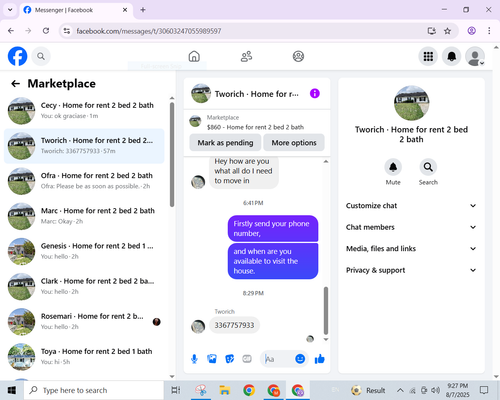The height and width of the screenshot is (400, 500).
Task: Click the address bar URL
Action: (149, 31)
